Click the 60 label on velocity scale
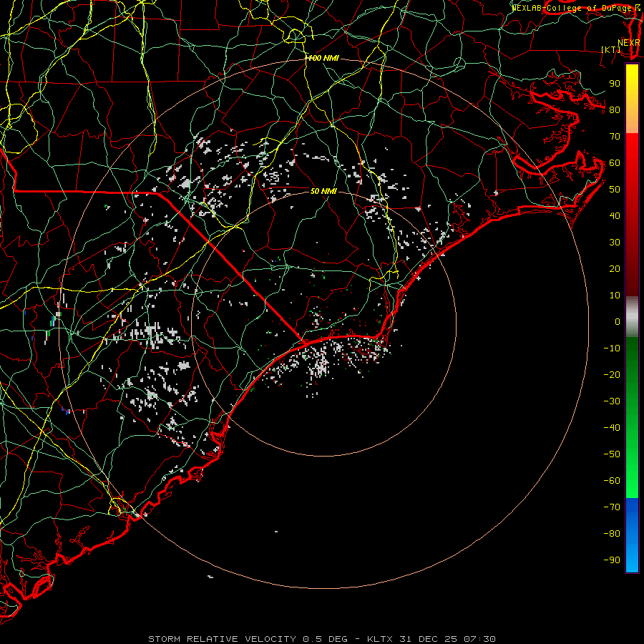The image size is (644, 644). click(615, 163)
